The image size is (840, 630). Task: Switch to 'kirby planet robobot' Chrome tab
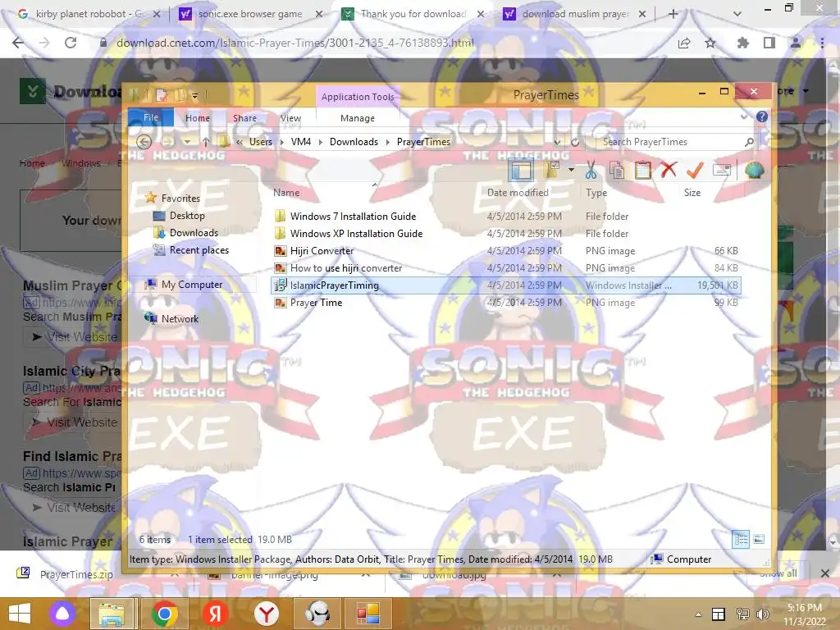tap(89, 14)
